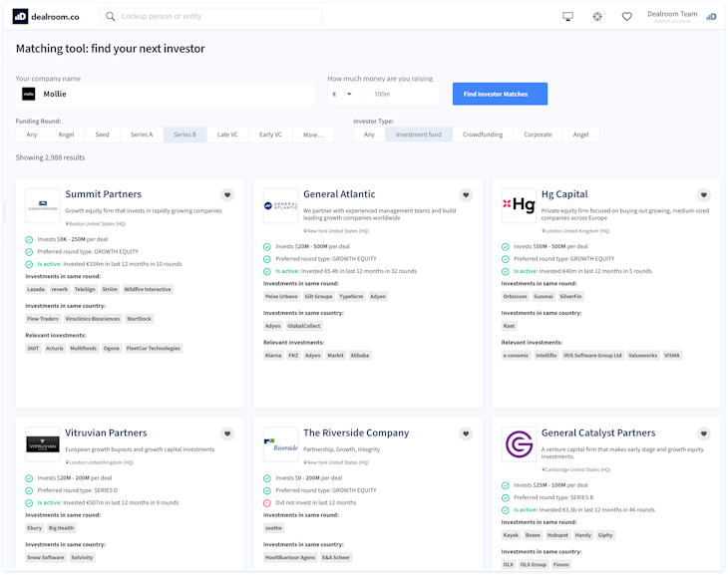Select the Angel funding round option
Image resolution: width=728 pixels, height=575 pixels.
click(66, 135)
